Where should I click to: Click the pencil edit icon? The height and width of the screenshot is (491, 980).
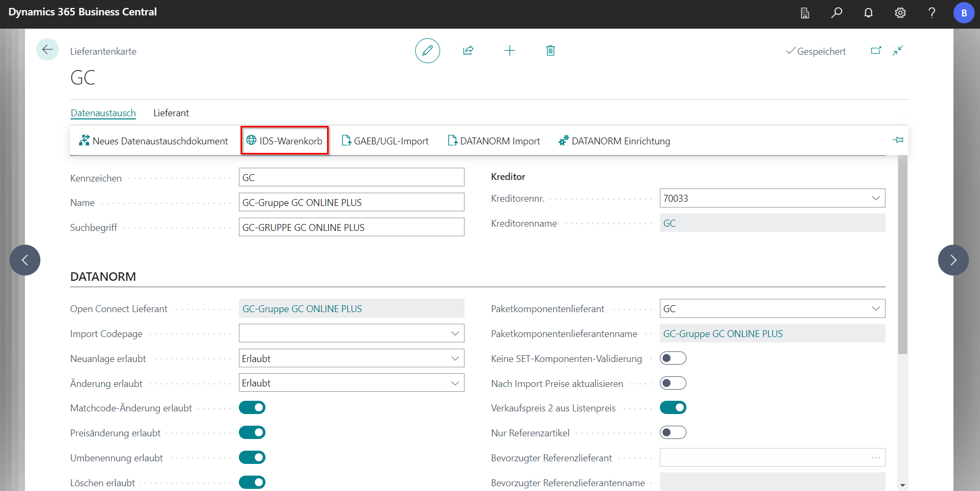point(427,51)
